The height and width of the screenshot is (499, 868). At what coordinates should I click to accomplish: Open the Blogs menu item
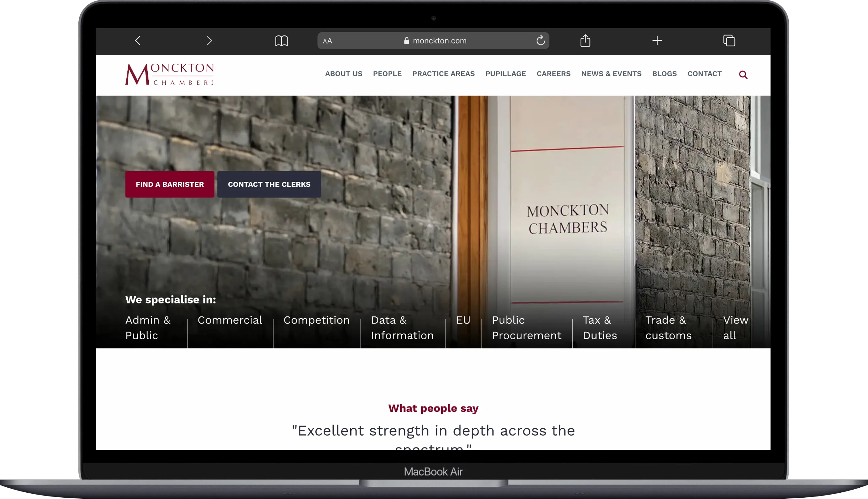click(664, 74)
